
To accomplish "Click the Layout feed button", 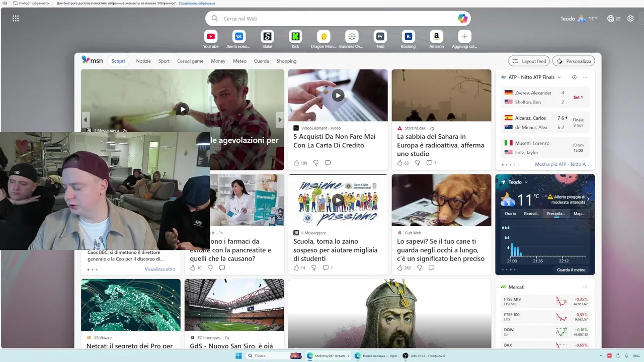I will pyautogui.click(x=529, y=61).
